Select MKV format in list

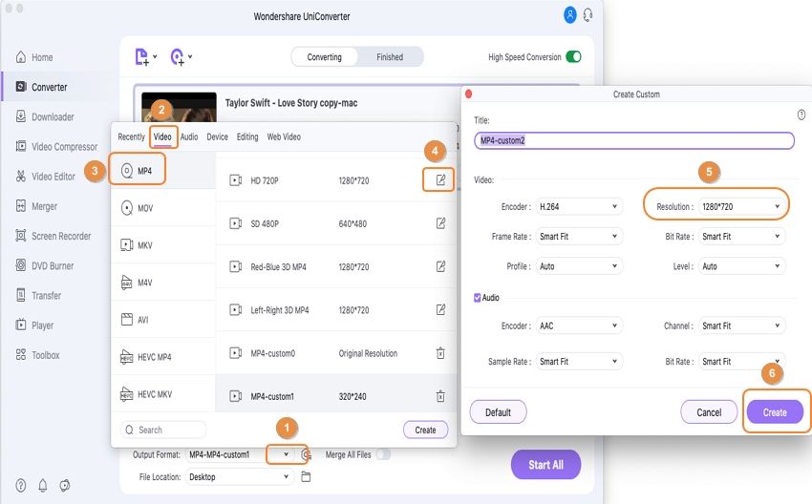click(x=163, y=245)
